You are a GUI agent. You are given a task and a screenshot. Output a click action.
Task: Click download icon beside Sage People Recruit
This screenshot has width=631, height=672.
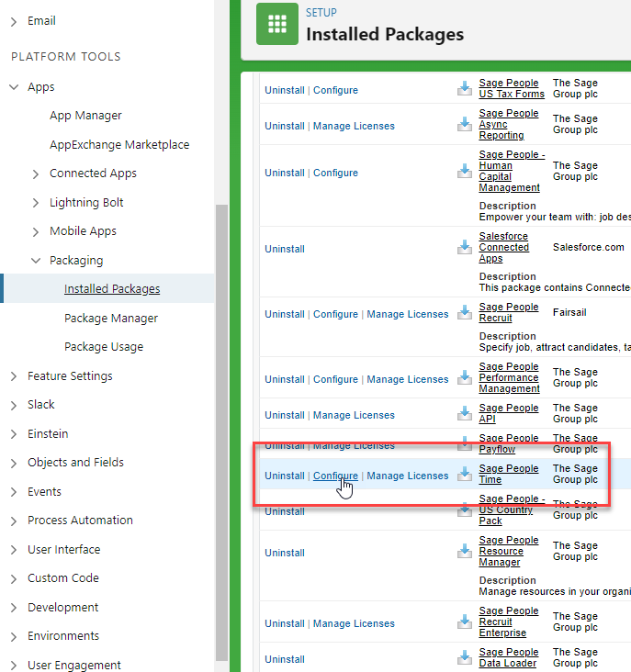tap(465, 313)
